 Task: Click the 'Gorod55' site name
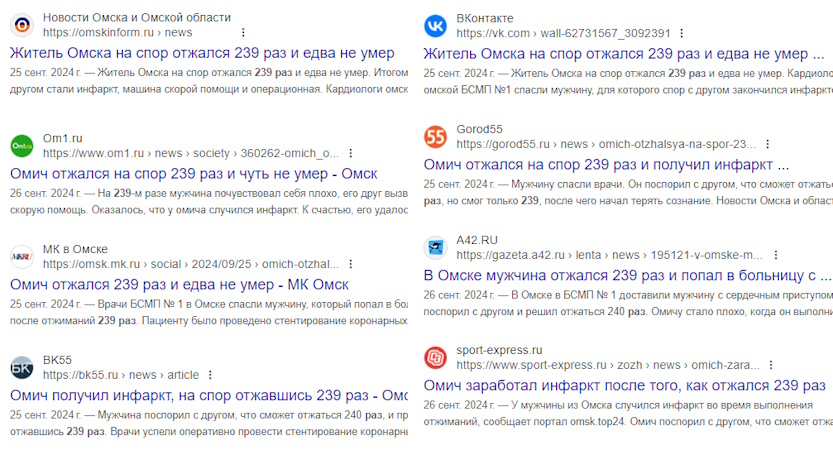(x=479, y=129)
